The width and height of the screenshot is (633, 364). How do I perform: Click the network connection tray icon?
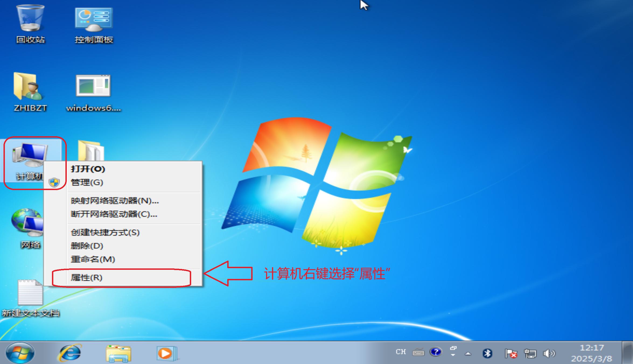[x=530, y=353]
